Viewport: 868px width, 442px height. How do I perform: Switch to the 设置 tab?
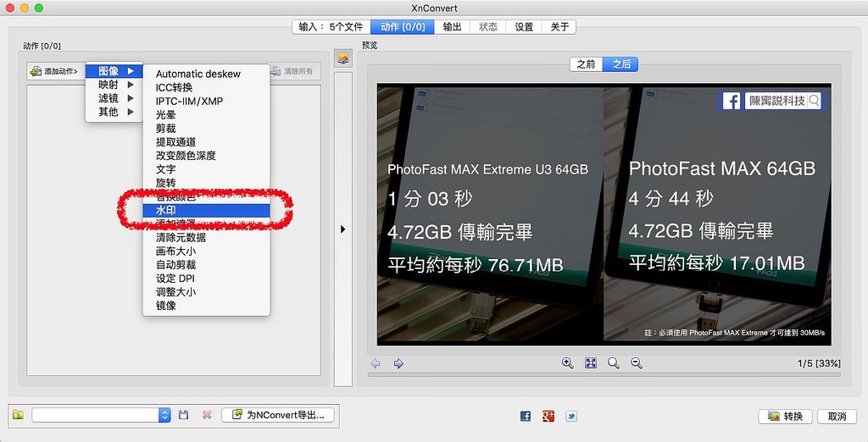pyautogui.click(x=524, y=26)
